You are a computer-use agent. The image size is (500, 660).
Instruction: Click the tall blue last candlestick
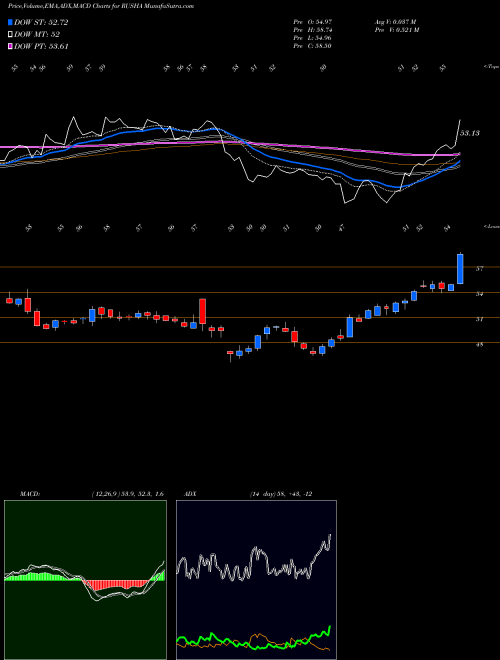pyautogui.click(x=460, y=269)
